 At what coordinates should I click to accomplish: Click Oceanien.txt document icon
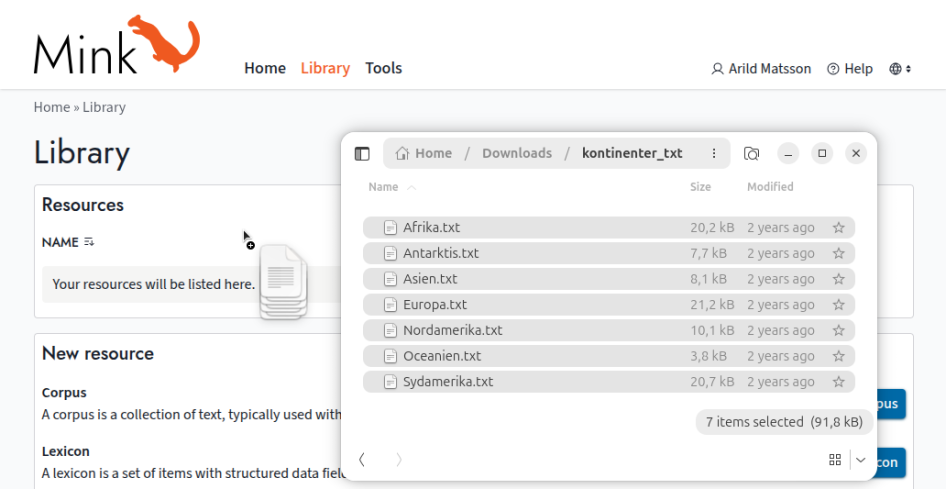[x=390, y=356]
